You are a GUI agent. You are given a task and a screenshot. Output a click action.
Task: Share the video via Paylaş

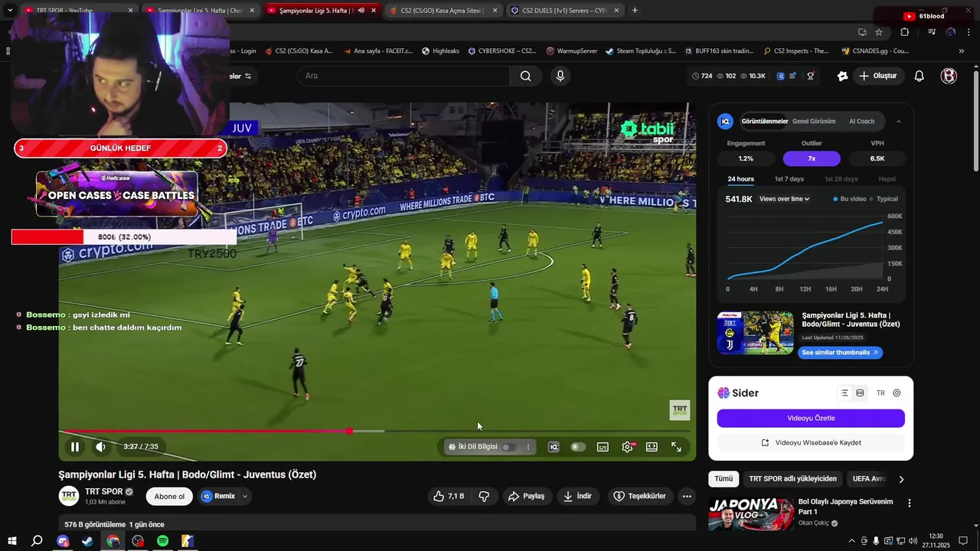[527, 496]
